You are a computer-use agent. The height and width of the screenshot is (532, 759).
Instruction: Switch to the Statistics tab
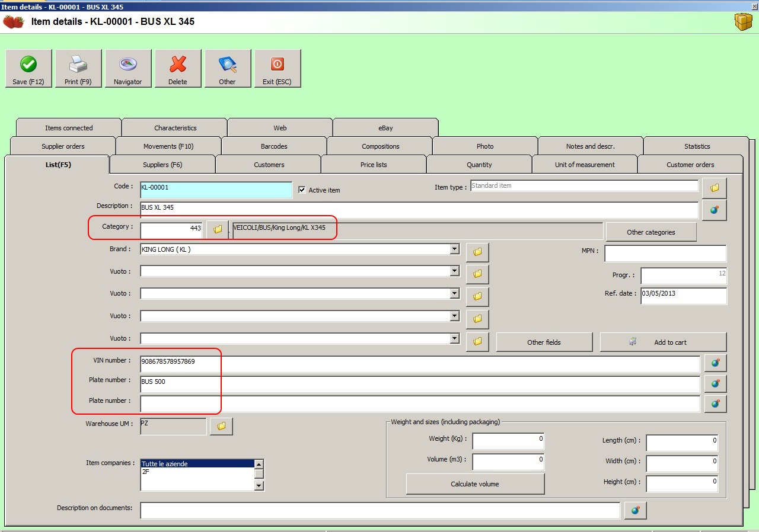click(697, 146)
